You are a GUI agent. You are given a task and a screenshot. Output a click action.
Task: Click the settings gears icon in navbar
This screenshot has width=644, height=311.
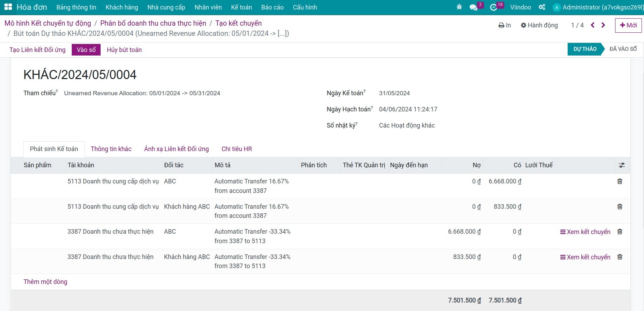[x=542, y=7]
